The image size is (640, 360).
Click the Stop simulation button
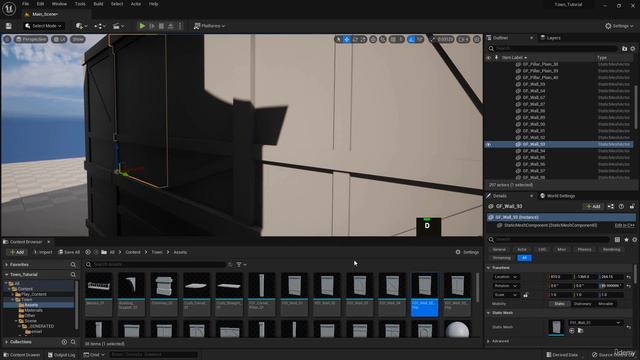(161, 26)
